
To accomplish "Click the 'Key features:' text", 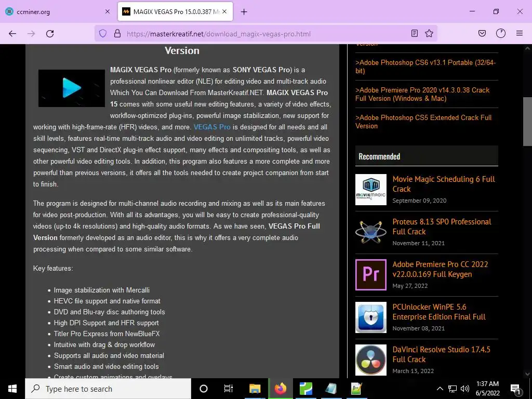I will pos(53,269).
